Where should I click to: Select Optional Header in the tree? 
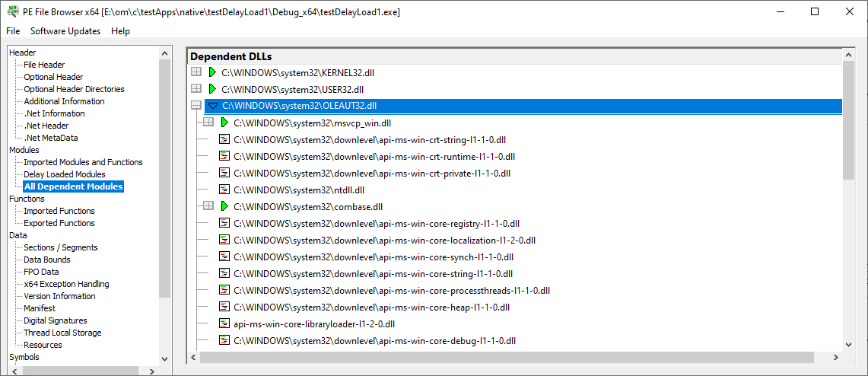point(54,77)
